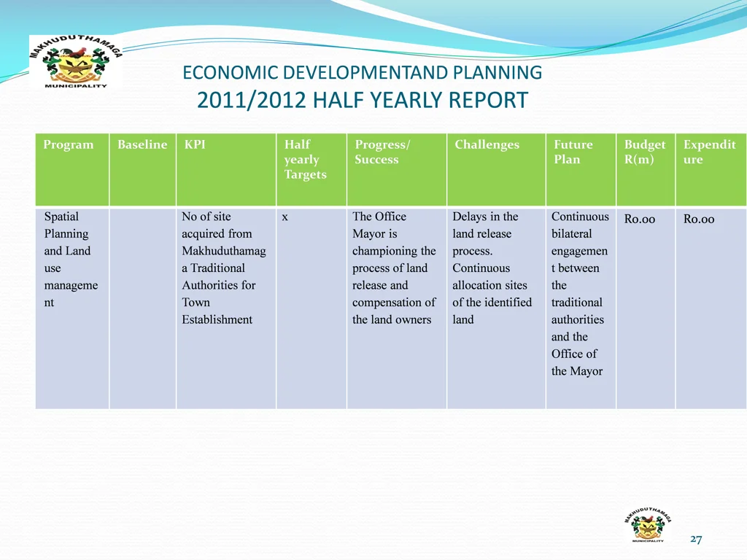Click the 'Future Plan' column header
The image size is (747, 560).
click(x=581, y=169)
